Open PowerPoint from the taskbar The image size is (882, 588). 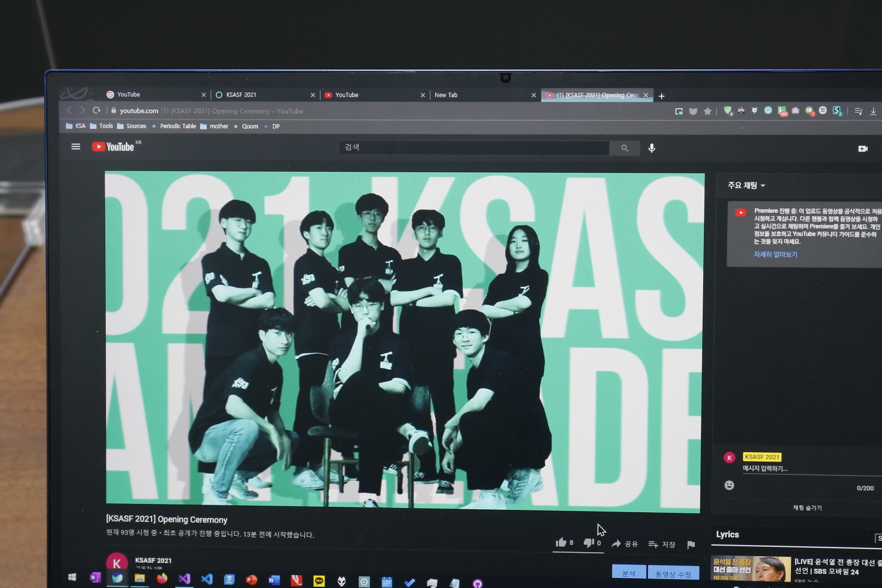pyautogui.click(x=251, y=580)
